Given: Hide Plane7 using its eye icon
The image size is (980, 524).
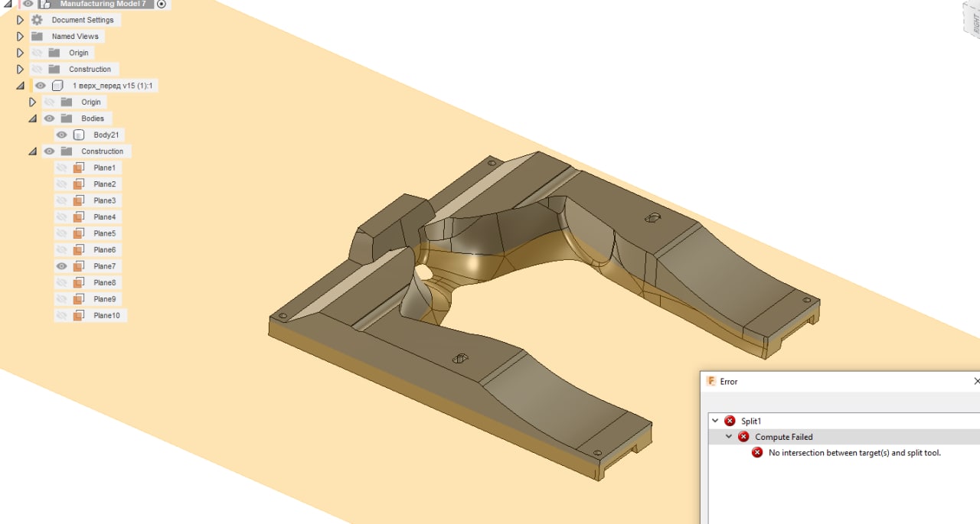Looking at the screenshot, I should pyautogui.click(x=62, y=266).
